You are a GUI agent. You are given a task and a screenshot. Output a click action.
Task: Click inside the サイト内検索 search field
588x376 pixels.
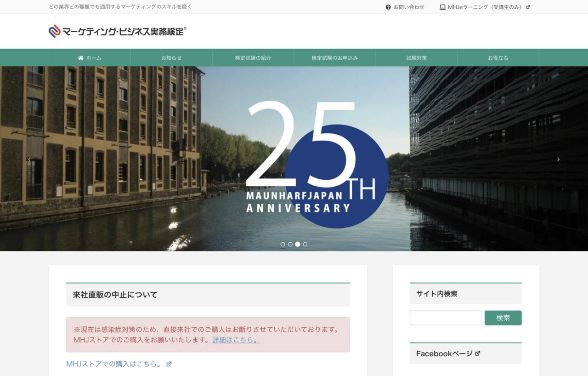[445, 318]
